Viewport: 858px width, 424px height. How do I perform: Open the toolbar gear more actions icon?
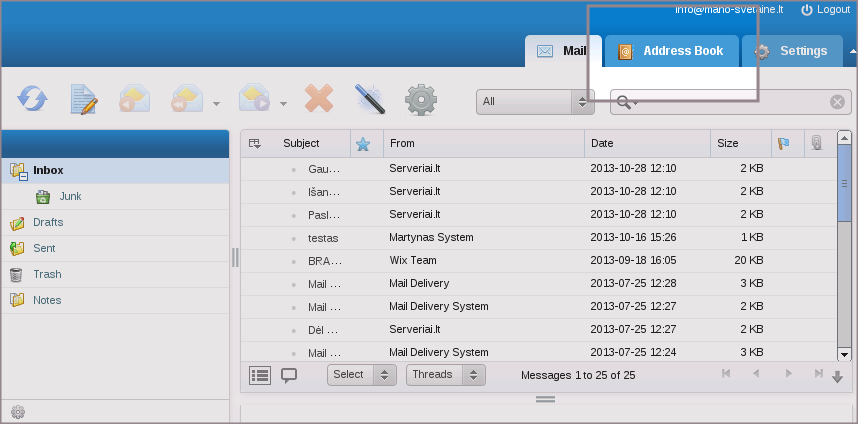[421, 99]
